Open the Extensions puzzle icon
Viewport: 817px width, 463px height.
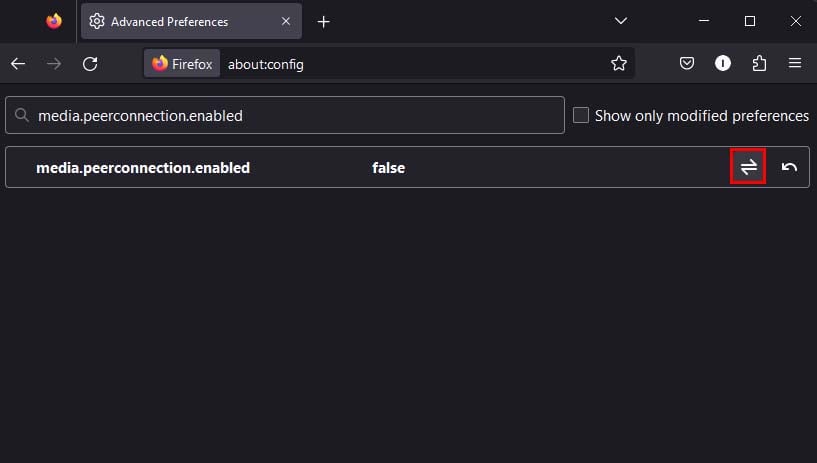[759, 64]
